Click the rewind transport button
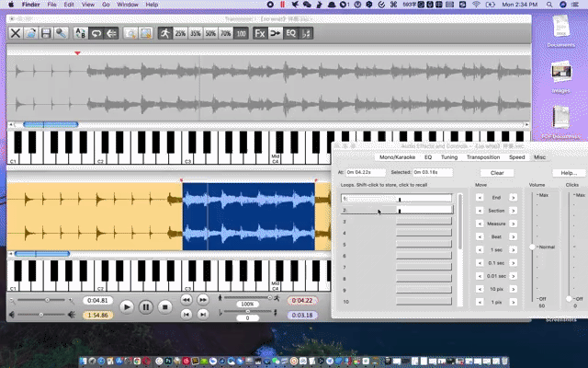The height and width of the screenshot is (368, 588). pos(186,300)
